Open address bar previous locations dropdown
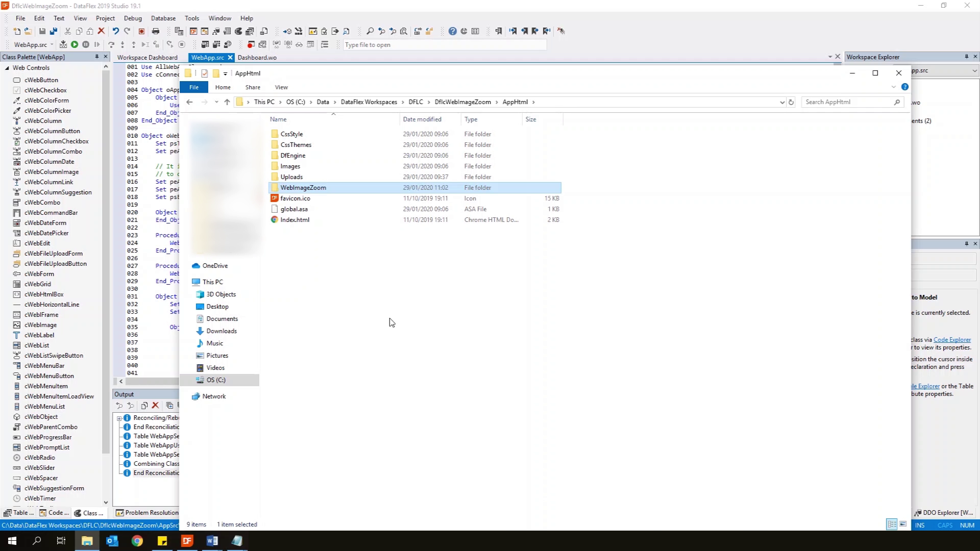Viewport: 980px width, 551px height. (782, 102)
